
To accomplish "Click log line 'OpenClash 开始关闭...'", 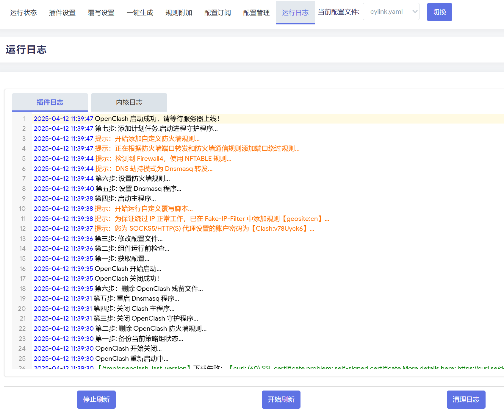I will coord(98,349).
